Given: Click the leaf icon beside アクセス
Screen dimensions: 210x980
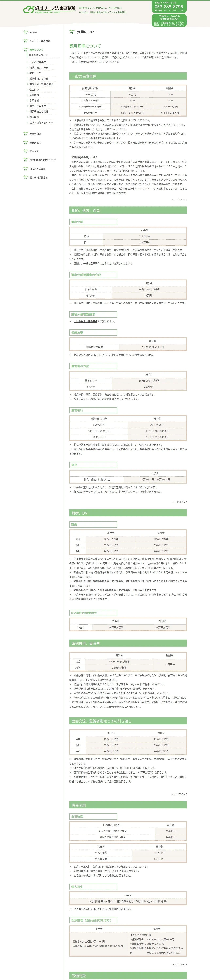Looking at the screenshot, I should (26, 151).
